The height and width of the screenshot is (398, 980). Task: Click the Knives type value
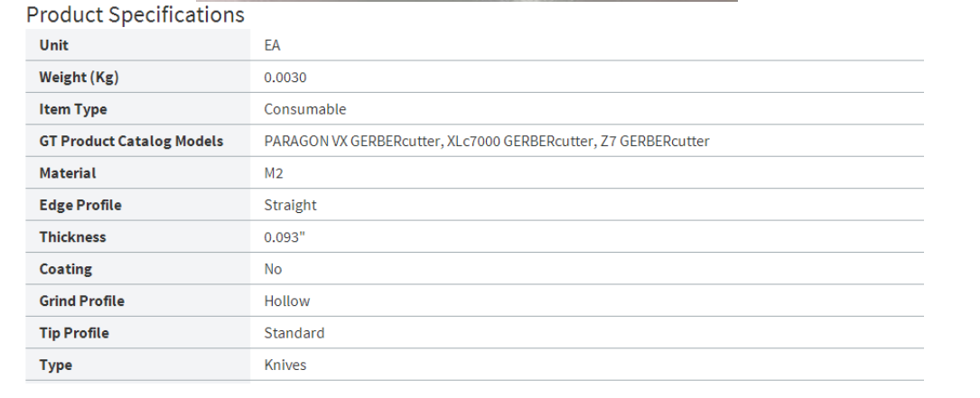click(x=285, y=365)
